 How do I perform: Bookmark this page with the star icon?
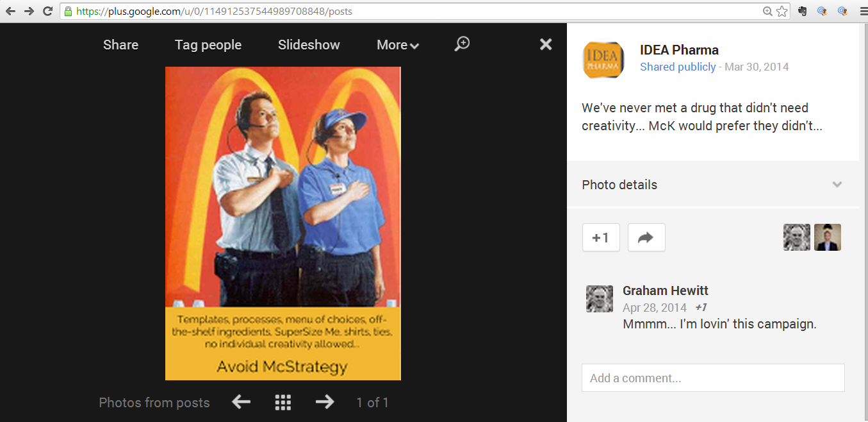(x=782, y=12)
